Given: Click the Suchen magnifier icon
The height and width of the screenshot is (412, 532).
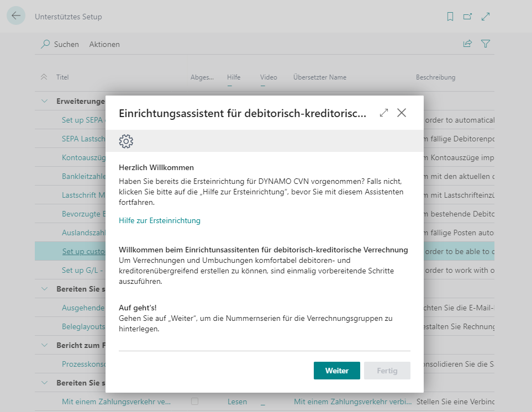Looking at the screenshot, I should tap(45, 44).
